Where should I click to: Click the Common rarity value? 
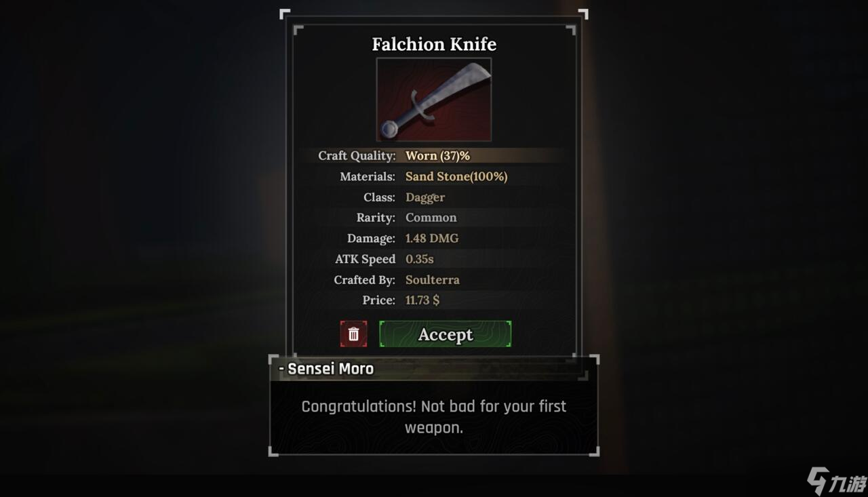pyautogui.click(x=431, y=218)
